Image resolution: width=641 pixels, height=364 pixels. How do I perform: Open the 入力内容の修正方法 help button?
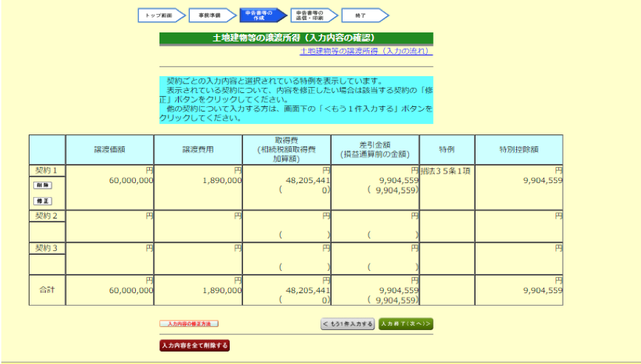(x=189, y=323)
